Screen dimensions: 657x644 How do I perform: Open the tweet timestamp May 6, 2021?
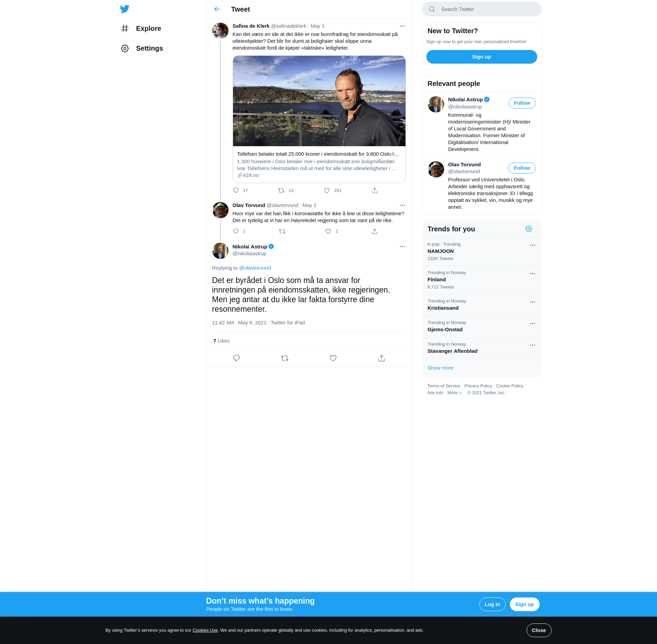(x=239, y=323)
